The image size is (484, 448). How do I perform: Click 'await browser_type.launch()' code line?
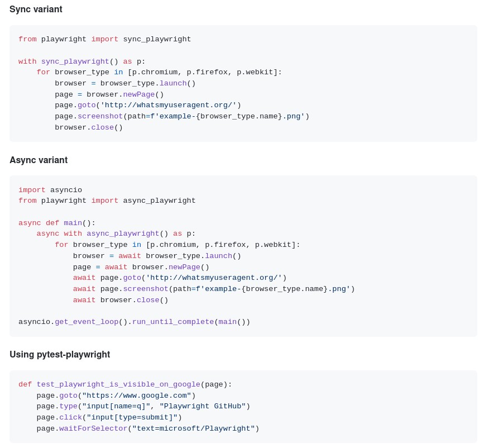[157, 256]
